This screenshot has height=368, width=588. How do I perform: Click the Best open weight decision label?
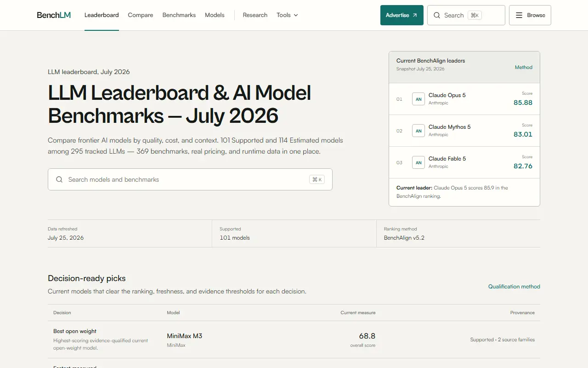[x=75, y=331]
